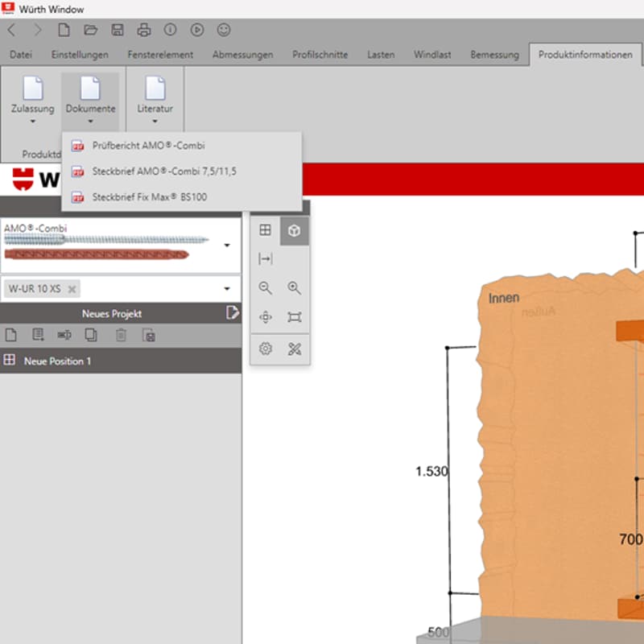Toggle the 3D cube view mode
Image resolution: width=644 pixels, height=644 pixels.
click(x=295, y=231)
